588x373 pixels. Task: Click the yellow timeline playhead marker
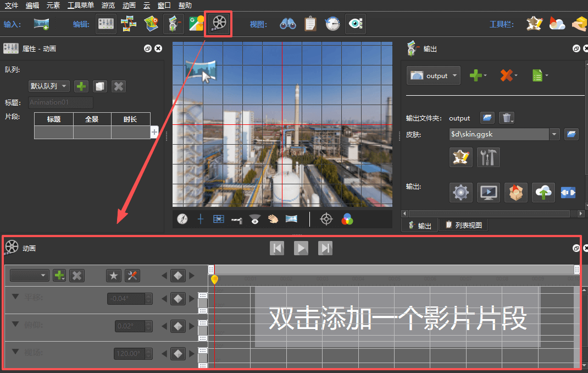coord(214,279)
